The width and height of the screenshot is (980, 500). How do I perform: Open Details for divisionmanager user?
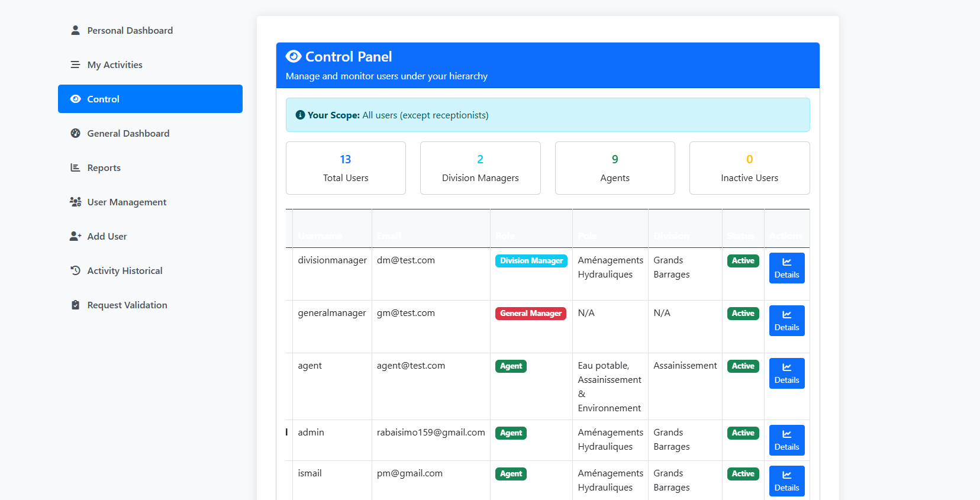point(786,268)
